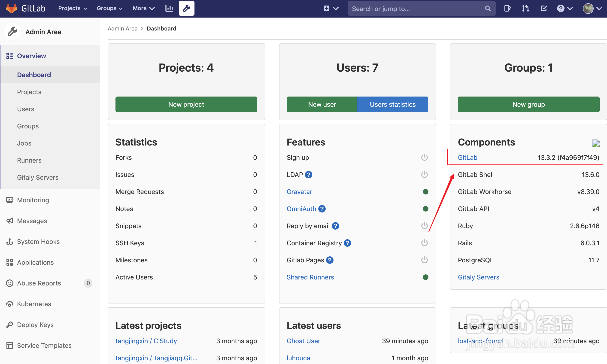Click Container Registry help icon

pyautogui.click(x=347, y=243)
